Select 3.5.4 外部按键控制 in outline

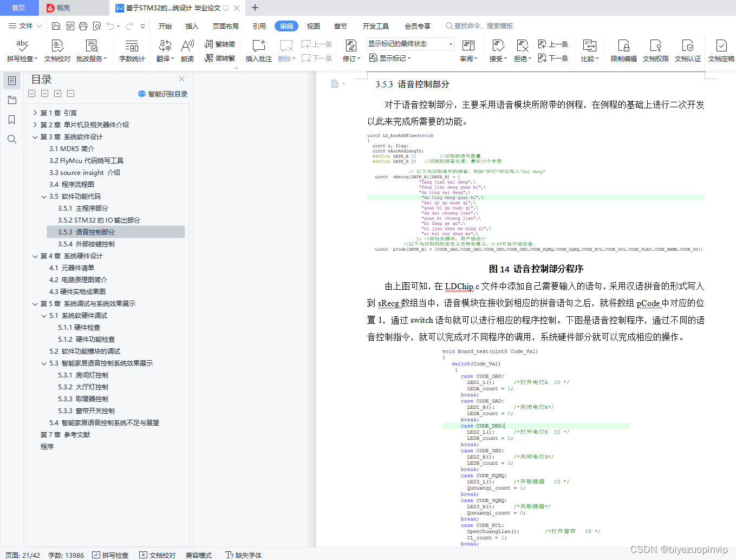(x=86, y=244)
